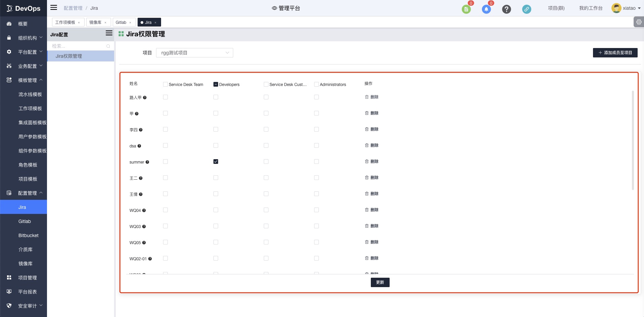The height and width of the screenshot is (317, 644).
Task: Open the 项目 dropdown showing rgg测试项目
Action: coord(195,53)
